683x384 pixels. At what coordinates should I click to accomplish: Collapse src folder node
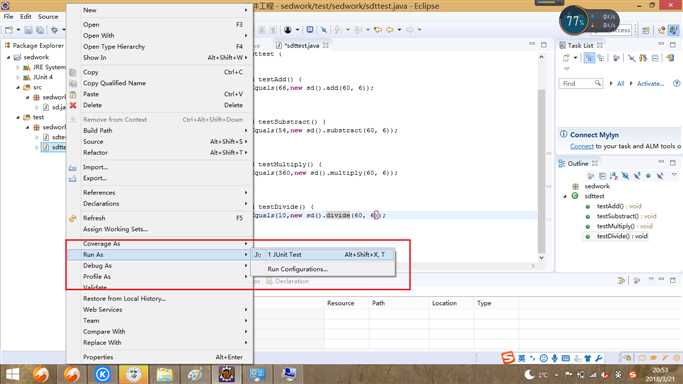pos(18,87)
